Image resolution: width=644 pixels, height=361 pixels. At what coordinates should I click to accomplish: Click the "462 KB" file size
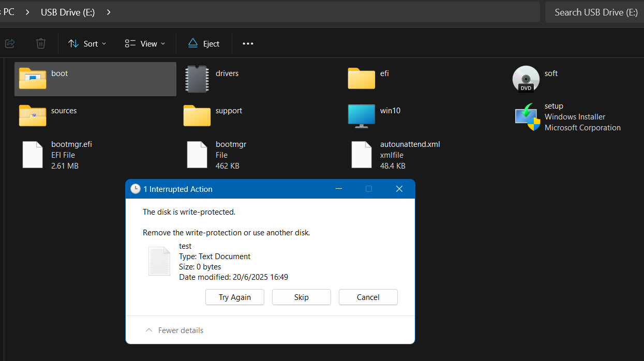(x=228, y=166)
